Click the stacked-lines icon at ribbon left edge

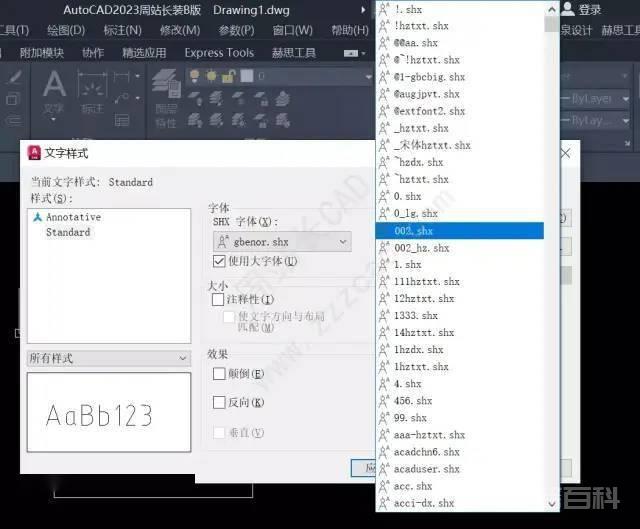13,120
